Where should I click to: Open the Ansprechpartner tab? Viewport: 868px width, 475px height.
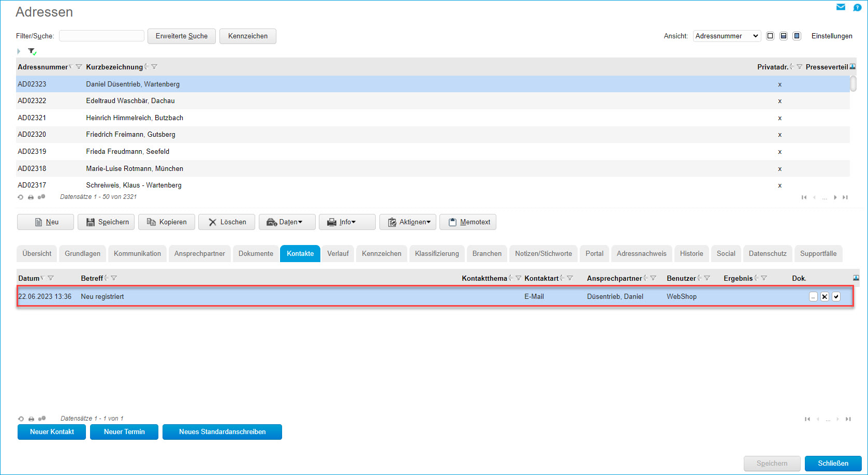tap(199, 253)
